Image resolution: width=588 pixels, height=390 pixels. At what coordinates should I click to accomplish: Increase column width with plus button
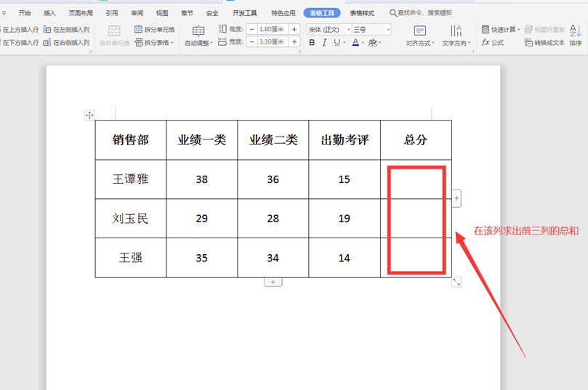pos(294,42)
